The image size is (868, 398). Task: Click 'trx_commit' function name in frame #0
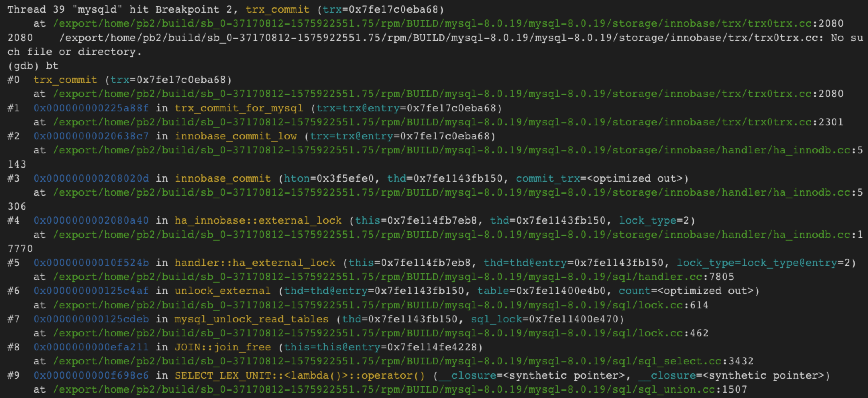(65, 80)
